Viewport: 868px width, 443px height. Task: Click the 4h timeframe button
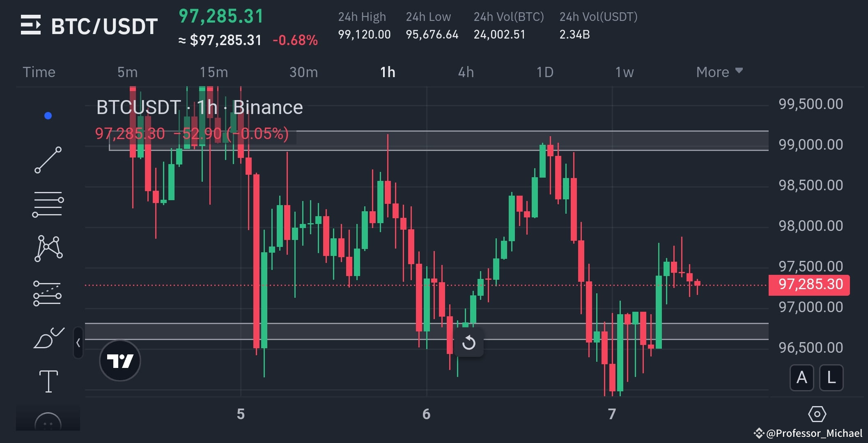[x=466, y=72]
